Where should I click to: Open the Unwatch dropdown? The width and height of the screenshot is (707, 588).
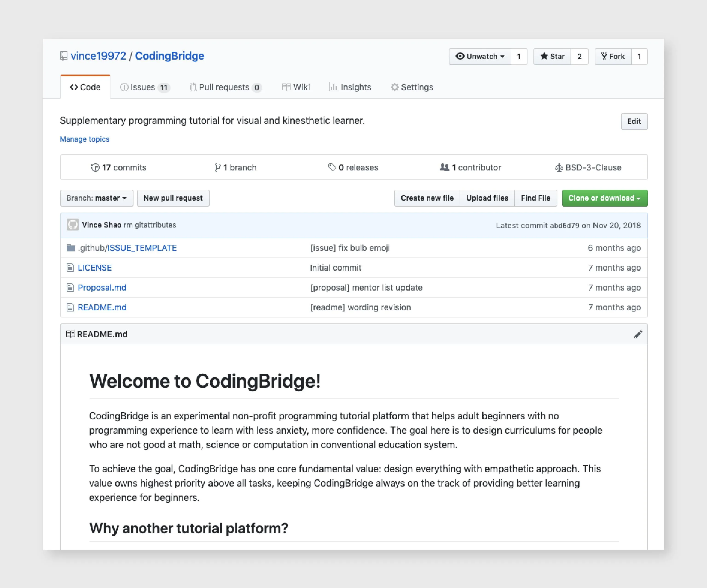pos(480,57)
